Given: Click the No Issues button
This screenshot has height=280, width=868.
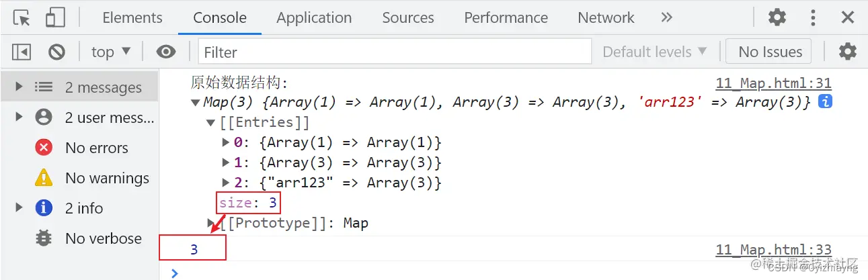Looking at the screenshot, I should [770, 52].
